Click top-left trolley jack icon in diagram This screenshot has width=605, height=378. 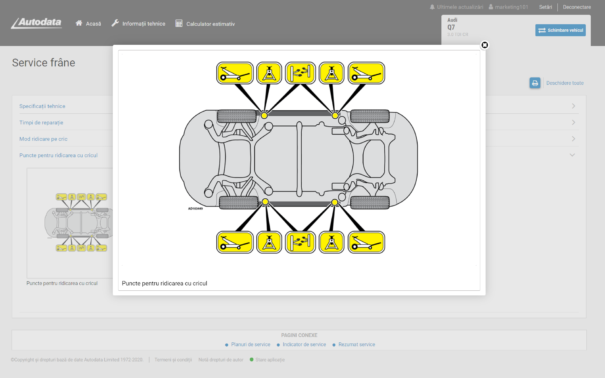235,73
